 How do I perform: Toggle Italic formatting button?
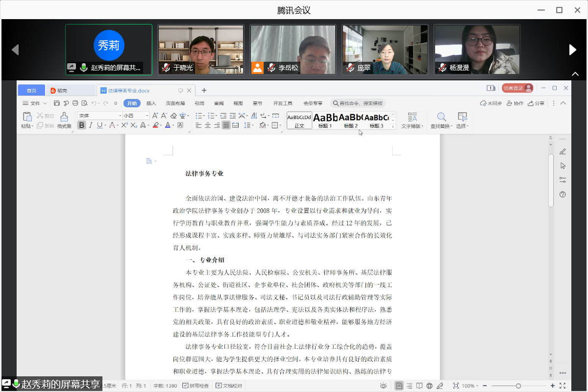pos(90,125)
